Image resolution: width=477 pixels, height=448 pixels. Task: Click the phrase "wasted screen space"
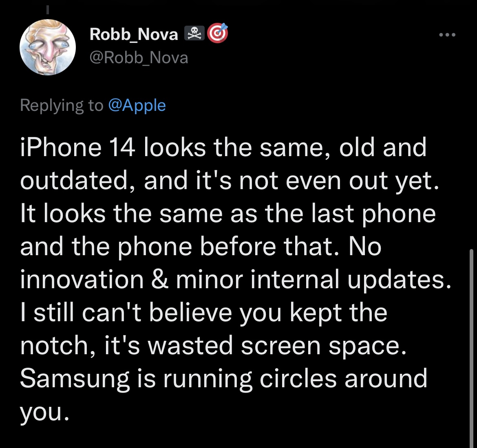click(277, 346)
